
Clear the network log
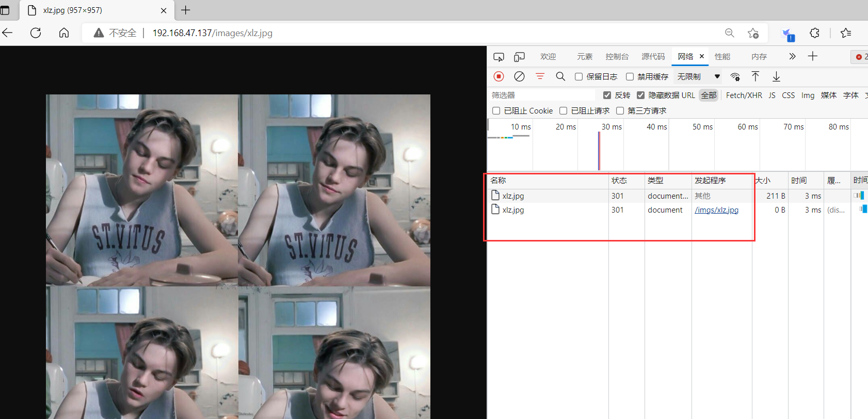(x=520, y=76)
